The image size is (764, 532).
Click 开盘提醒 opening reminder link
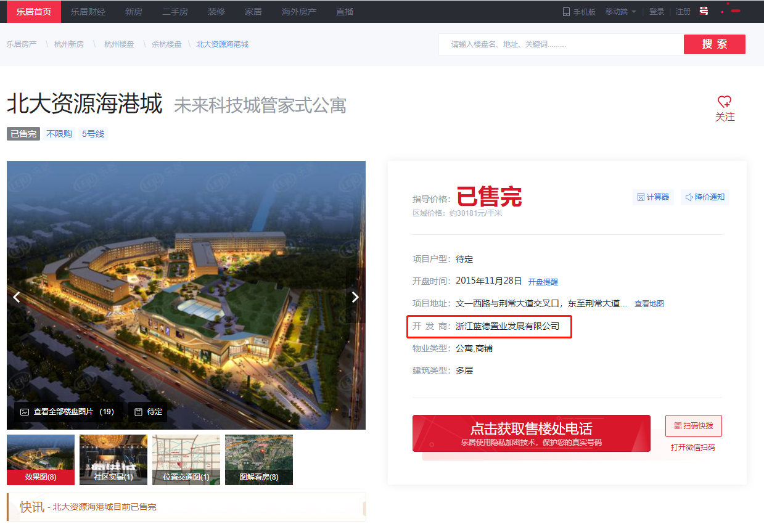(x=543, y=282)
